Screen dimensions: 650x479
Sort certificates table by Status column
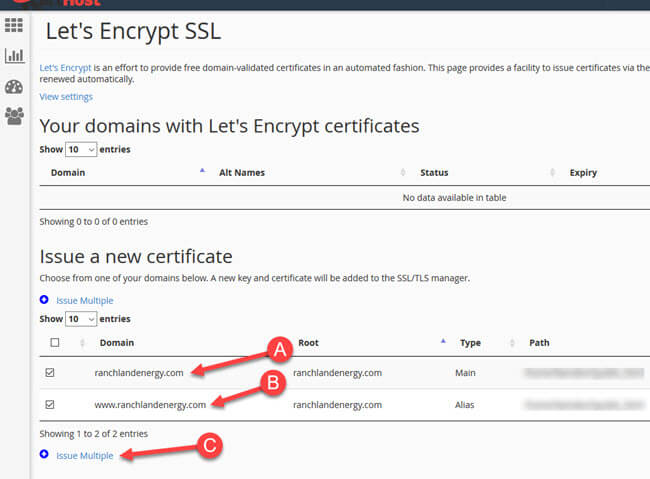434,173
